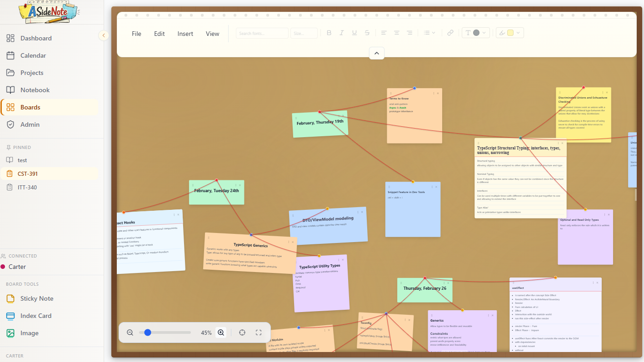The image size is (644, 362).
Task: Toggle strikethrough formatting
Action: 367,33
